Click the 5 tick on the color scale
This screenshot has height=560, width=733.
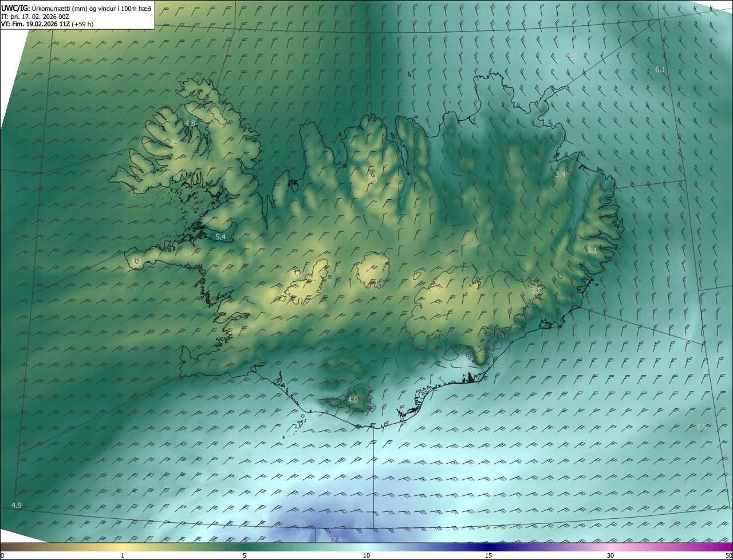coord(245,555)
